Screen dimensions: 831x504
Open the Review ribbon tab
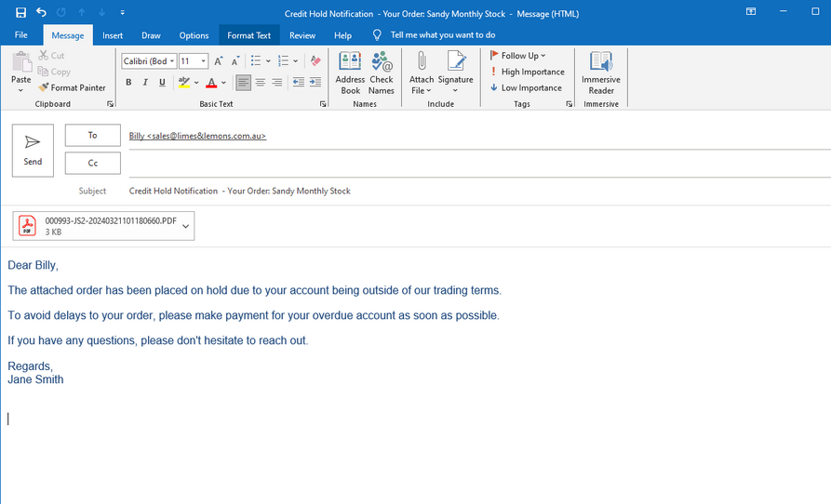click(302, 35)
